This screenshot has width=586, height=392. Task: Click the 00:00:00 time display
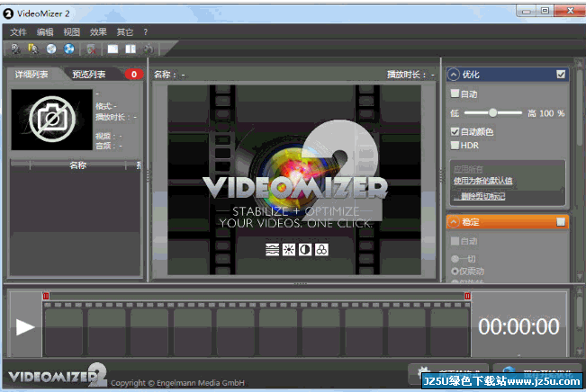(518, 326)
